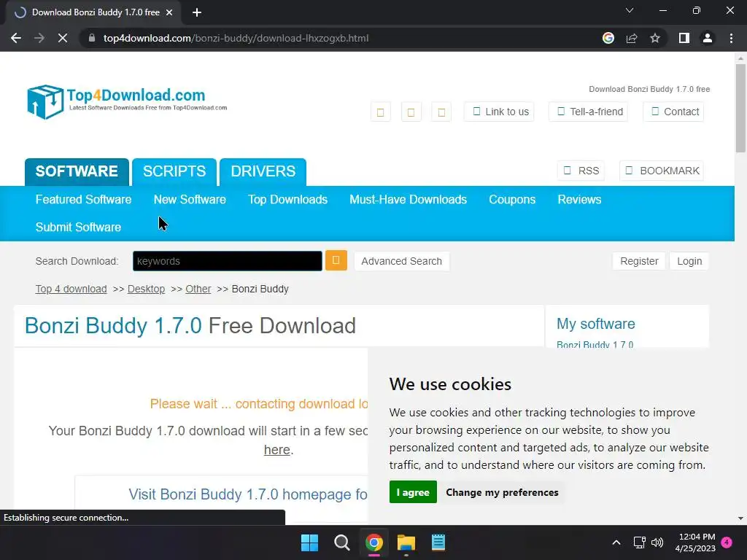Open the Chrome three-dot menu
This screenshot has height=560, width=747.
[x=731, y=38]
